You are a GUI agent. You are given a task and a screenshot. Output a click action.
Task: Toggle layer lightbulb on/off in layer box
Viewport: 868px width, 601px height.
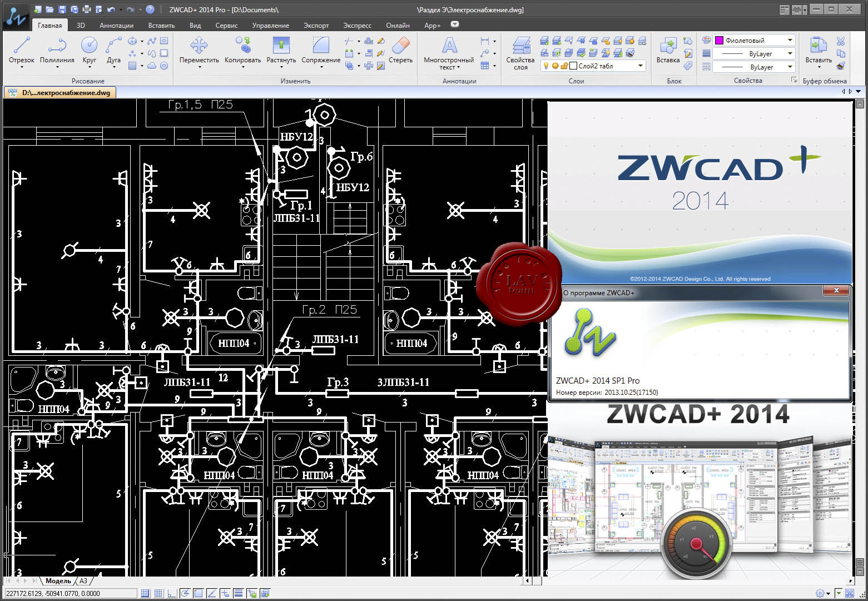click(546, 66)
